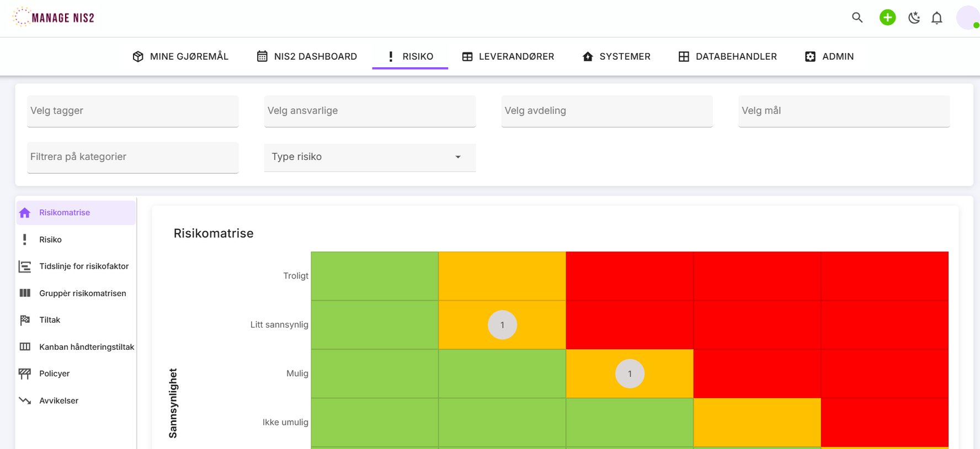Click the Manage NIS2 logo
Viewport: 980px width, 449px height.
pos(54,18)
